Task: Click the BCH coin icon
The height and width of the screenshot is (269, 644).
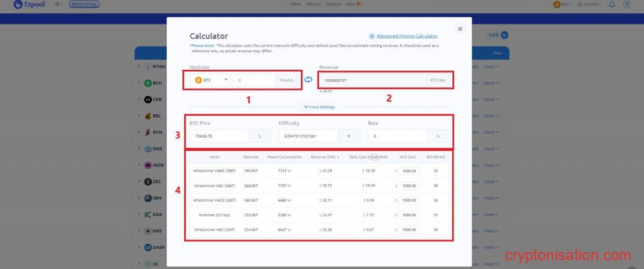Action: (148, 83)
